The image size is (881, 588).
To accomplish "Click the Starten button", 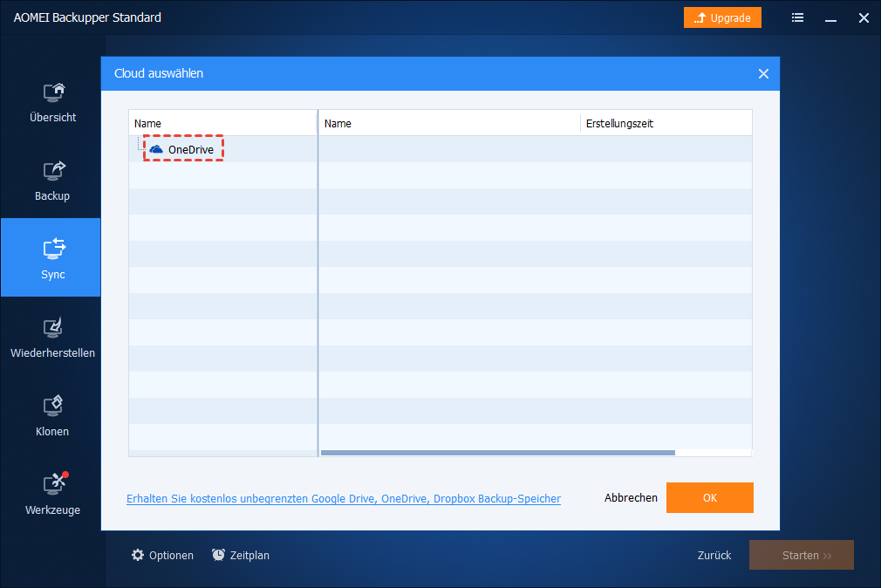I will (x=802, y=555).
